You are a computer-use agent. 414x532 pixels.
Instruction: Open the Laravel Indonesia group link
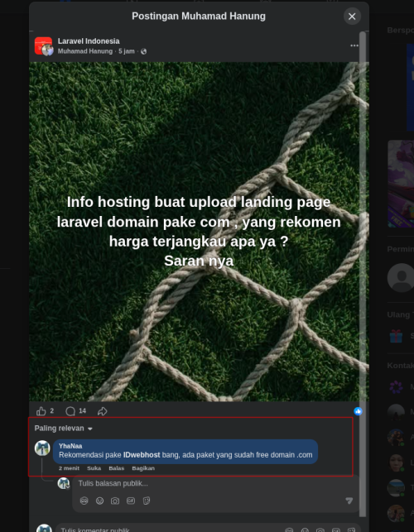(x=89, y=41)
